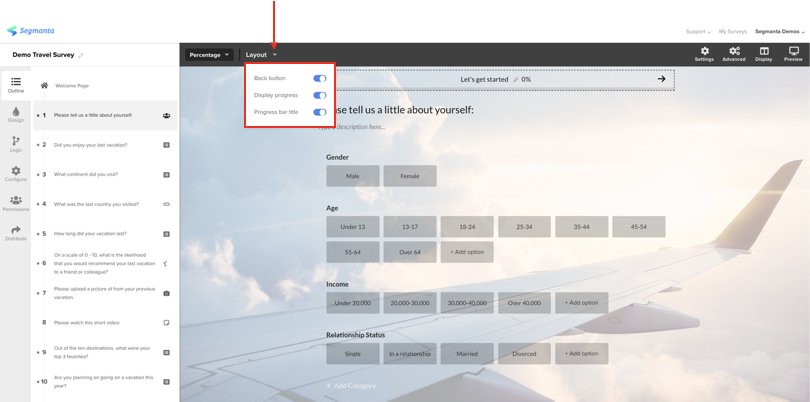
Task: Open the Logic panel icon
Action: [x=16, y=144]
